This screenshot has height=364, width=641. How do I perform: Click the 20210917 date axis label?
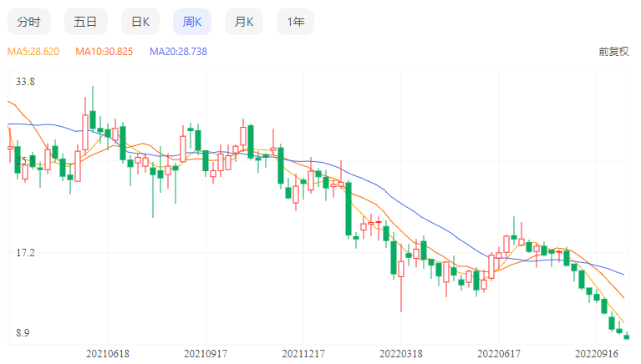pyautogui.click(x=206, y=354)
